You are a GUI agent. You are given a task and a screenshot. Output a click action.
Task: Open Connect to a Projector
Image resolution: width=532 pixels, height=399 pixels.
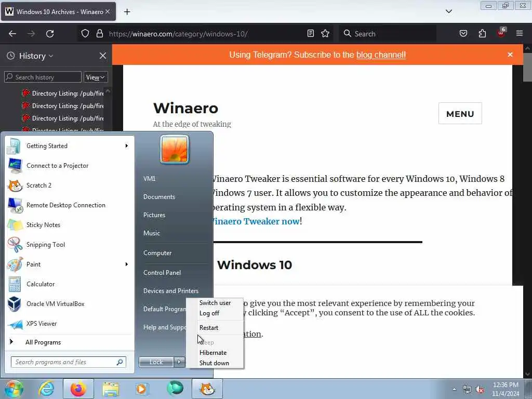coord(69,166)
